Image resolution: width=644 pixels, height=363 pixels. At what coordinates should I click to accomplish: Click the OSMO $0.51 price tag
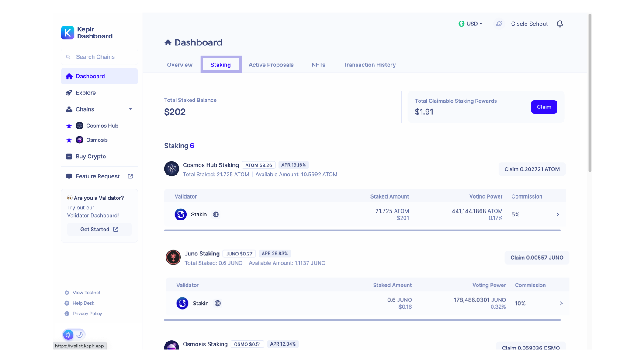(x=247, y=344)
